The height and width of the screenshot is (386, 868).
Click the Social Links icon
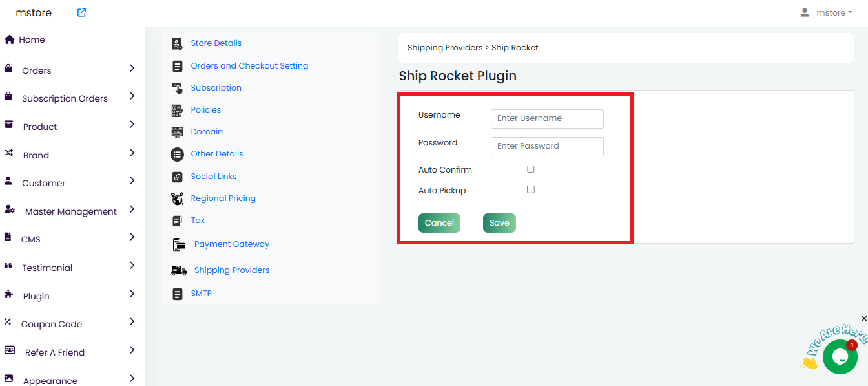[x=177, y=177]
